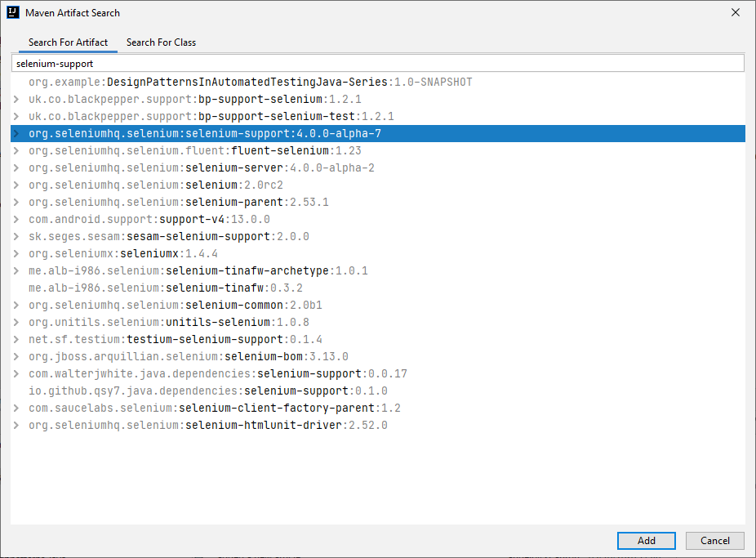Select bp-support-selenium-test:1.2.1 row
The image size is (756, 558).
[378, 116]
